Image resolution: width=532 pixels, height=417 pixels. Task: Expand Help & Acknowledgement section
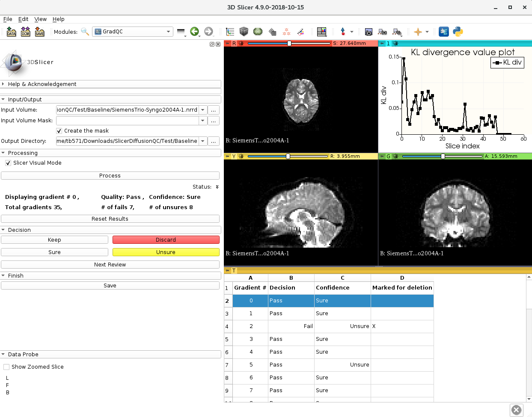[x=111, y=84]
